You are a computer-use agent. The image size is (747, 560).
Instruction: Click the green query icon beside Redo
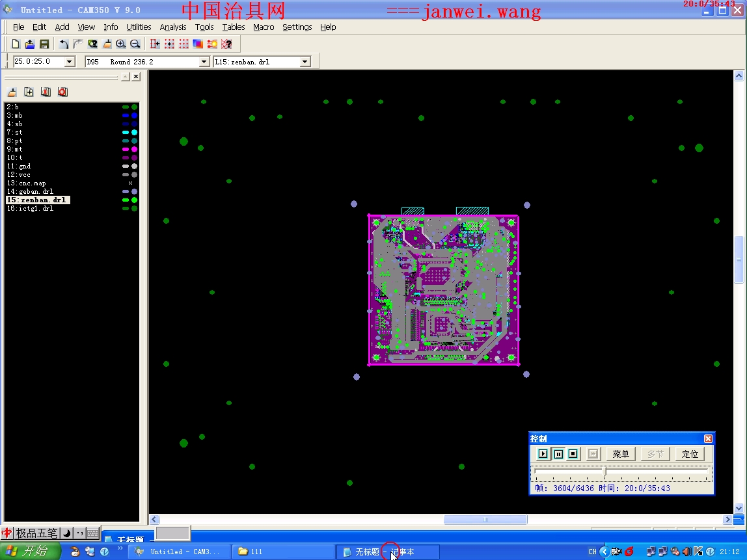[x=92, y=44]
